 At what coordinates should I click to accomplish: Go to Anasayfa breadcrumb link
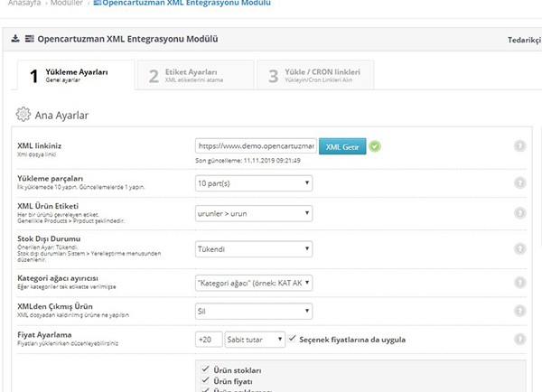24,3
